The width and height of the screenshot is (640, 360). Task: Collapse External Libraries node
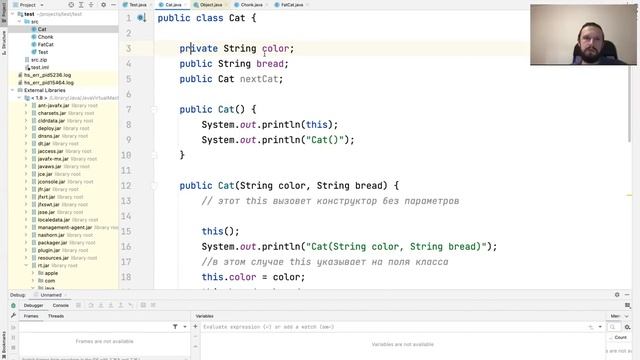coord(12,90)
